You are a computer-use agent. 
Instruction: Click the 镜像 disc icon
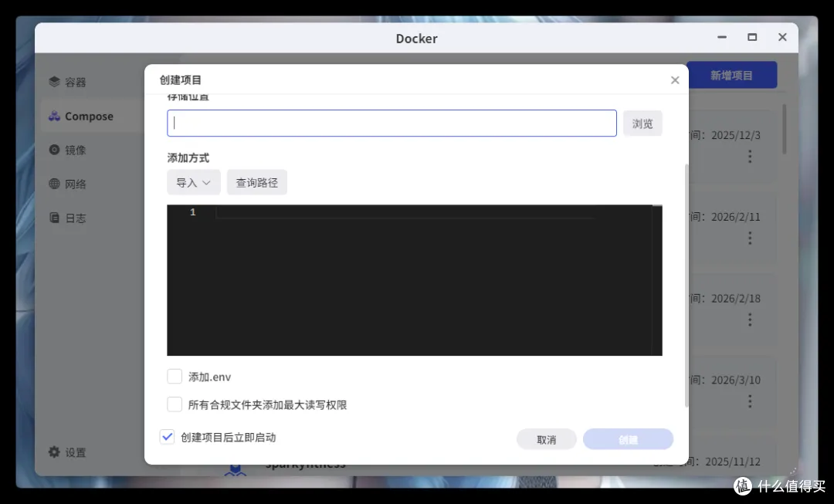tap(54, 150)
